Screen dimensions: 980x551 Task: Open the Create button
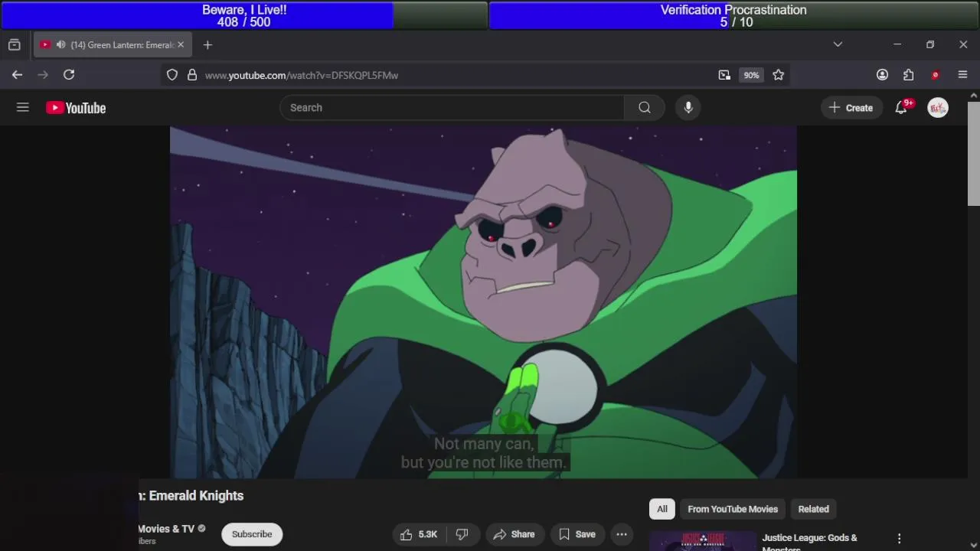pyautogui.click(x=851, y=108)
